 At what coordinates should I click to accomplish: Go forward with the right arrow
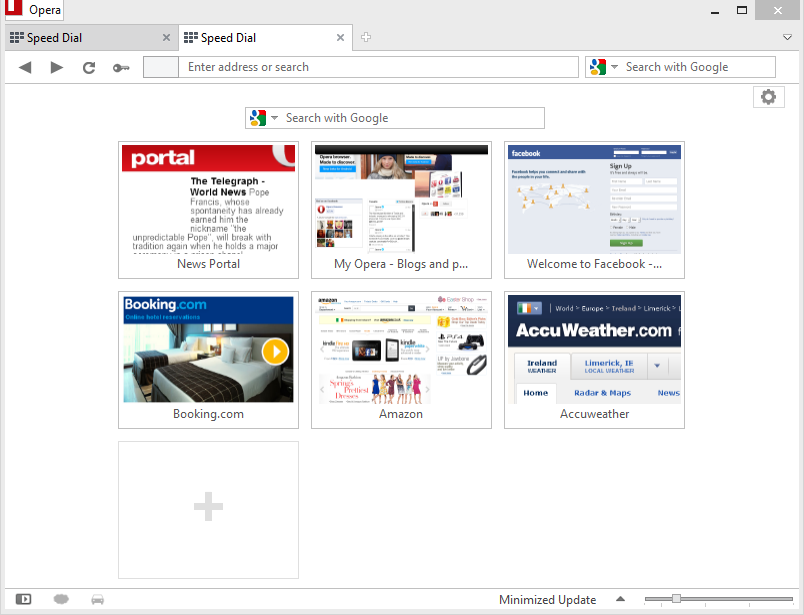point(56,67)
